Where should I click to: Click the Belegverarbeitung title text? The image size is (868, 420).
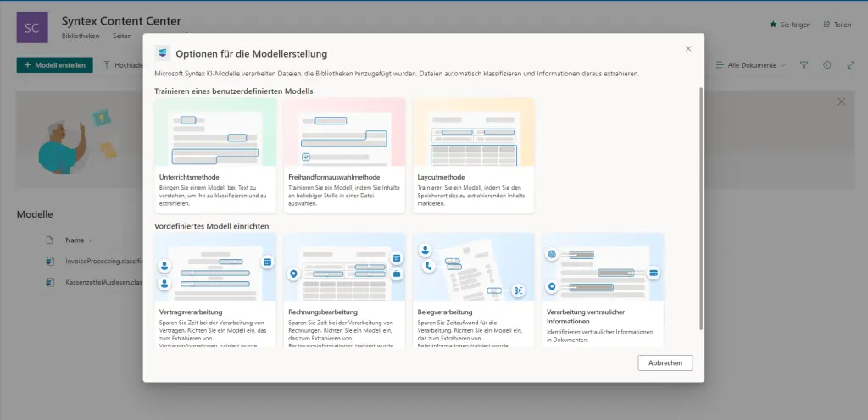pos(445,312)
